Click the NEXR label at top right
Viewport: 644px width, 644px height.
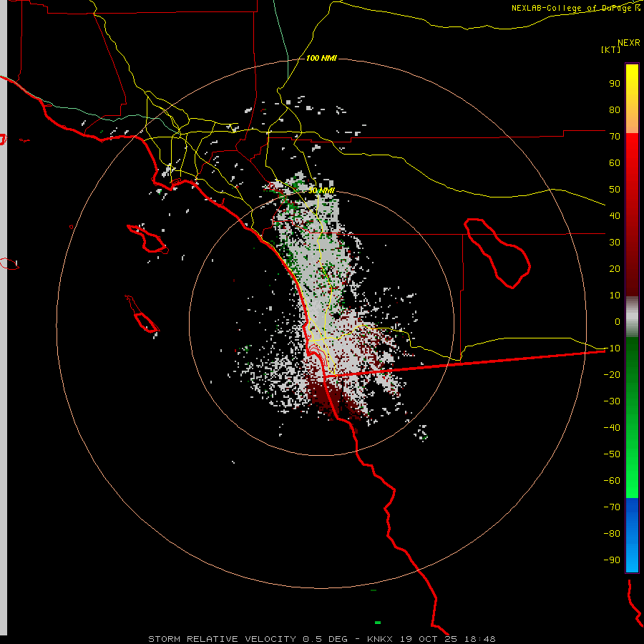coord(628,43)
